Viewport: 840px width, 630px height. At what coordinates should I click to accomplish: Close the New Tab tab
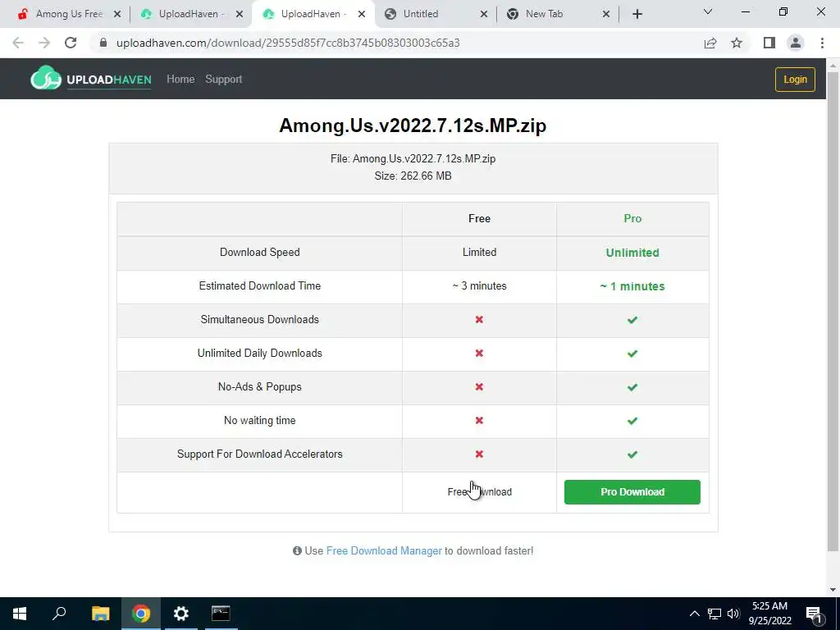tap(606, 14)
